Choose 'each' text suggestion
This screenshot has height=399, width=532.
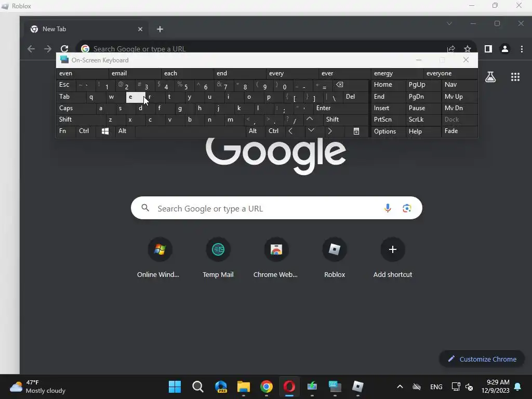pos(187,73)
